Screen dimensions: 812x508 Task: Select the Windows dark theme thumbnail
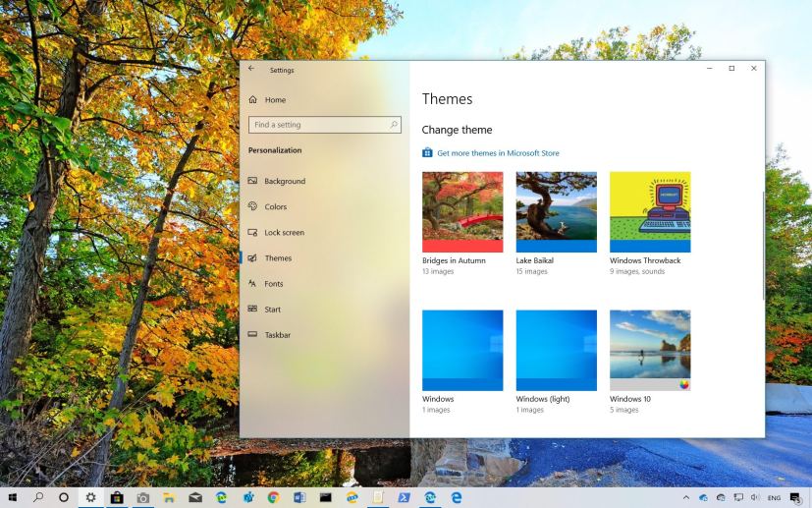[x=462, y=351]
